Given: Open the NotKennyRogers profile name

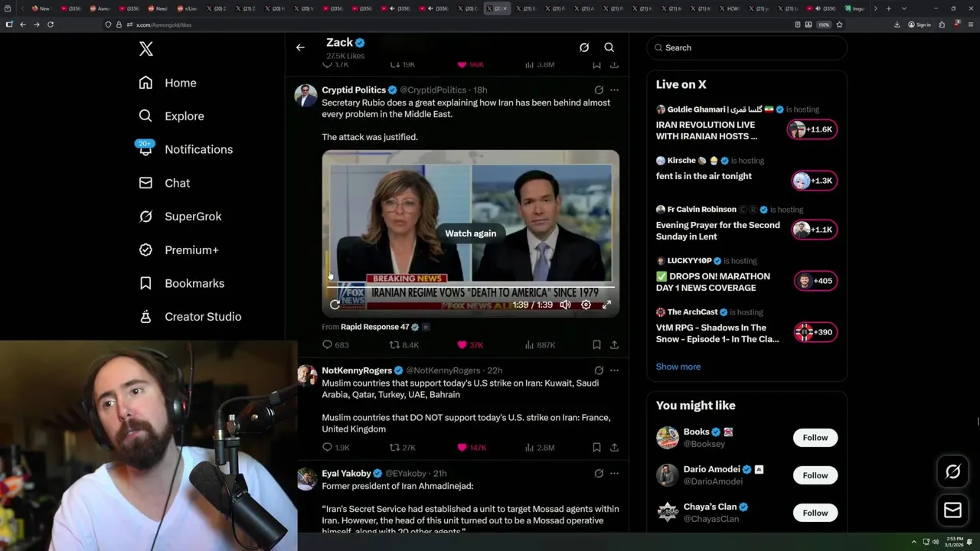Looking at the screenshot, I should pos(357,370).
